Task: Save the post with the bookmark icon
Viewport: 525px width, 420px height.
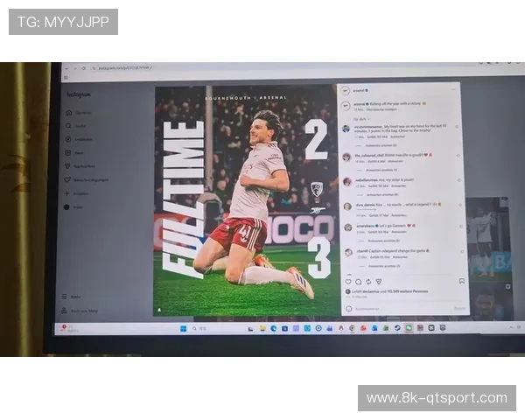Action: (461, 282)
